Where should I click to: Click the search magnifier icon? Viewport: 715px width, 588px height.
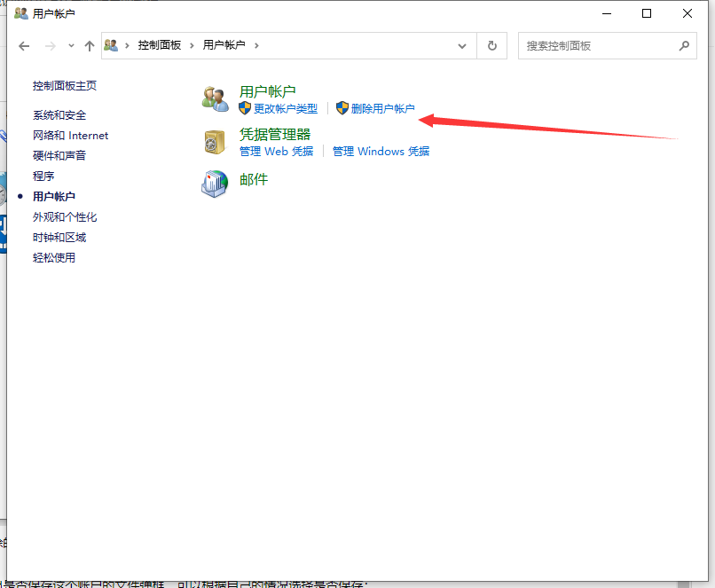[x=684, y=45]
